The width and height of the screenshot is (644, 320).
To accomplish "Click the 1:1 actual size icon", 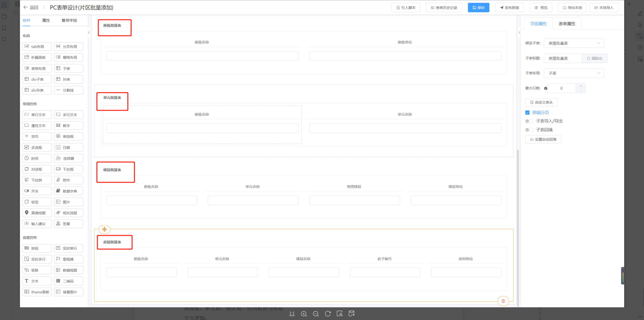I will coord(292,314).
